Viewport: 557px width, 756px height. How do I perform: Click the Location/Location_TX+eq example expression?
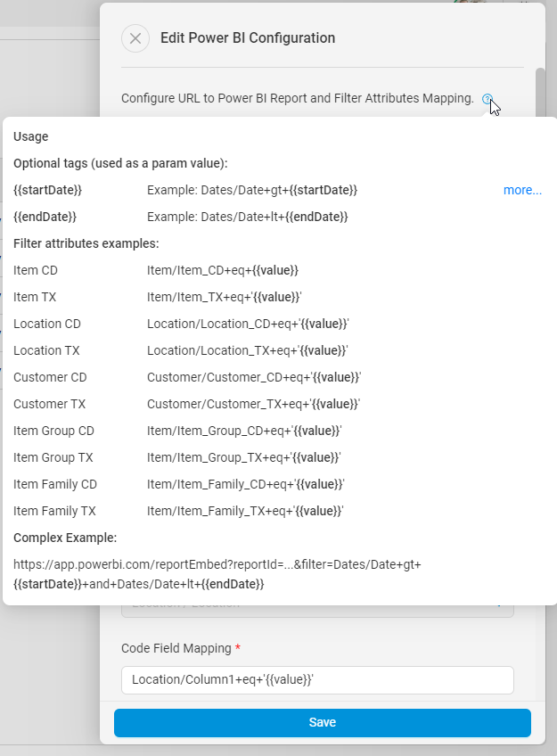coord(247,350)
